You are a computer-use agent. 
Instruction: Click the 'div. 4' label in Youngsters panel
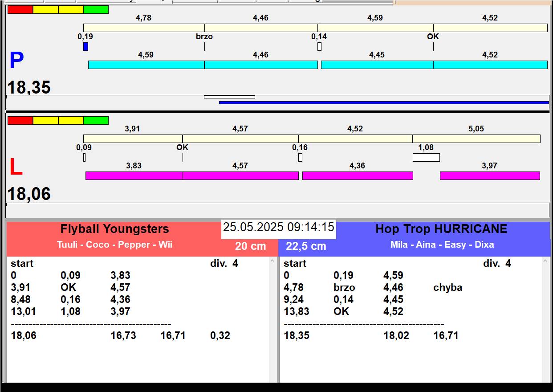coord(224,263)
